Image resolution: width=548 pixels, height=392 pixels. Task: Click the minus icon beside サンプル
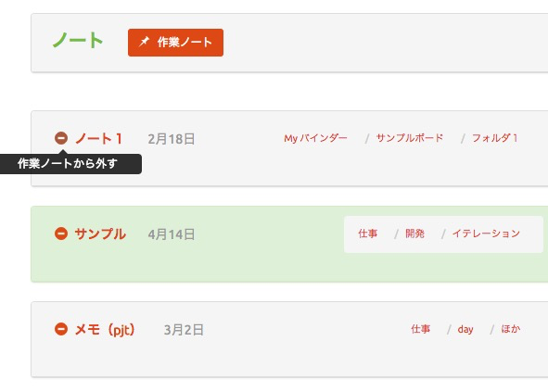coord(61,234)
